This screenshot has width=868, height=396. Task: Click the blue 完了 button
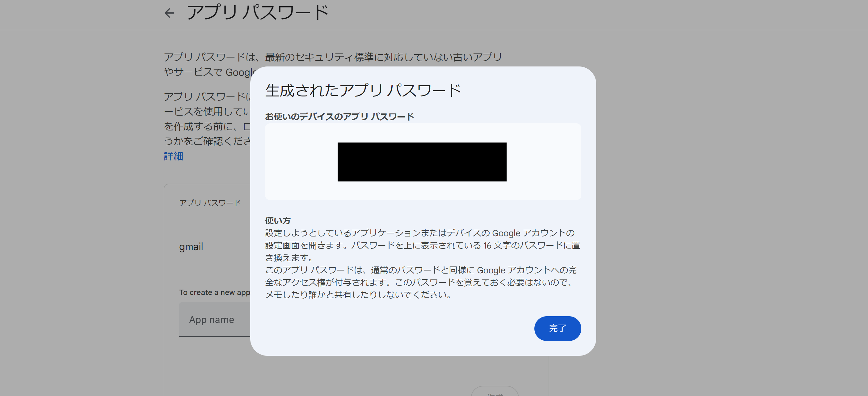557,328
